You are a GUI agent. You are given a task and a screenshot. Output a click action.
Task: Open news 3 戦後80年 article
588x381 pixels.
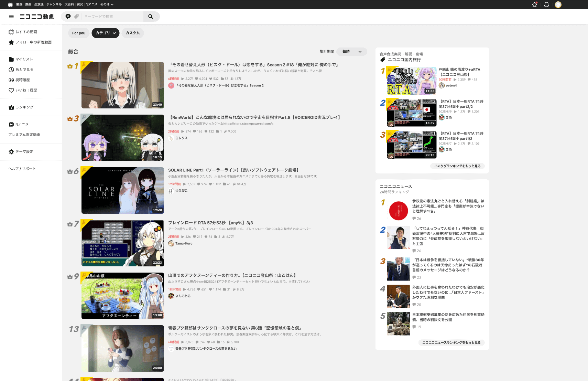click(x=448, y=265)
